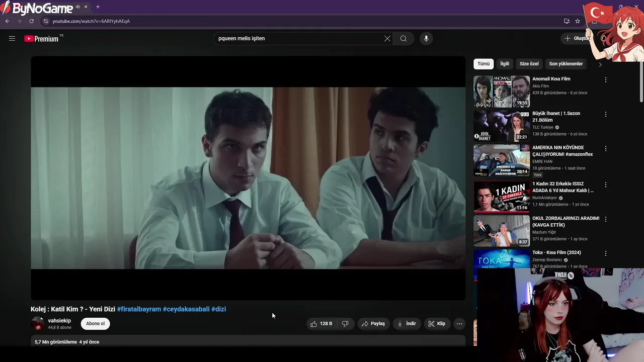The width and height of the screenshot is (644, 362).
Task: Open the #ceydakasabali hashtag link
Action: [186, 309]
